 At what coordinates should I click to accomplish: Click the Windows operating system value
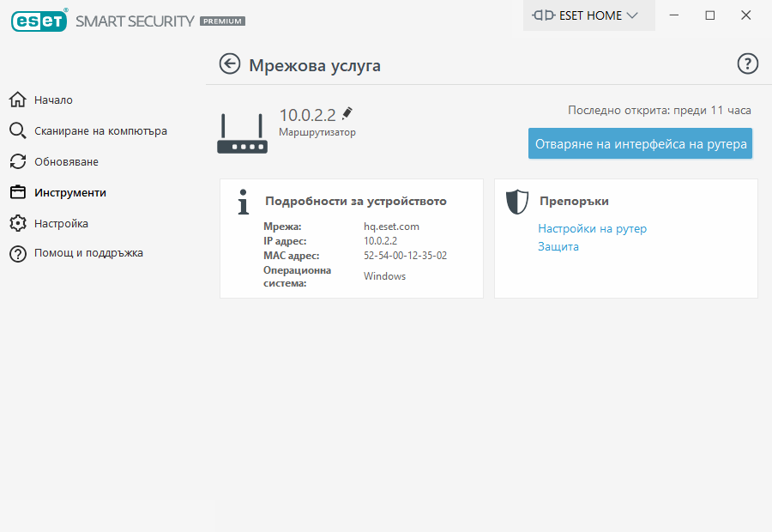coord(384,275)
